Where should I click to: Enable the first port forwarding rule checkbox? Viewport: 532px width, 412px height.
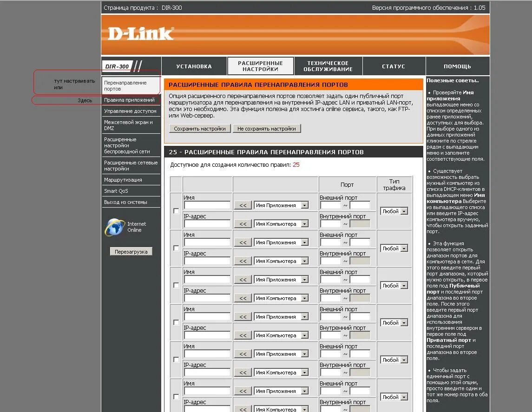[176, 211]
